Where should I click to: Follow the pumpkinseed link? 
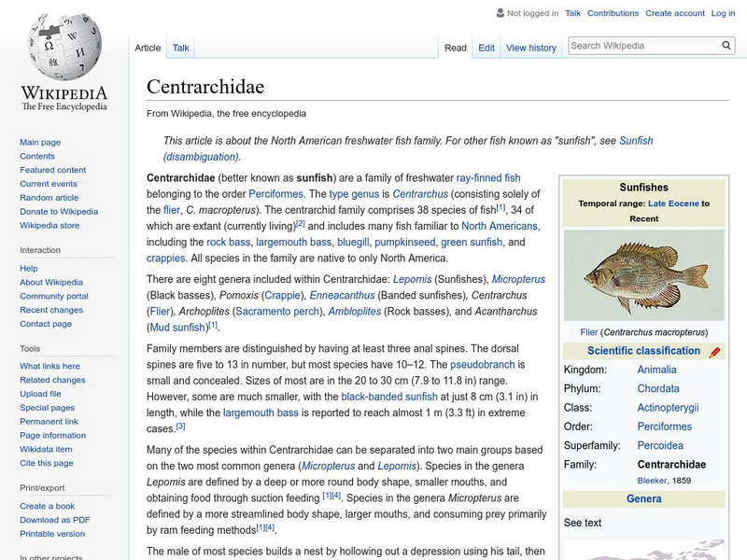click(x=405, y=243)
